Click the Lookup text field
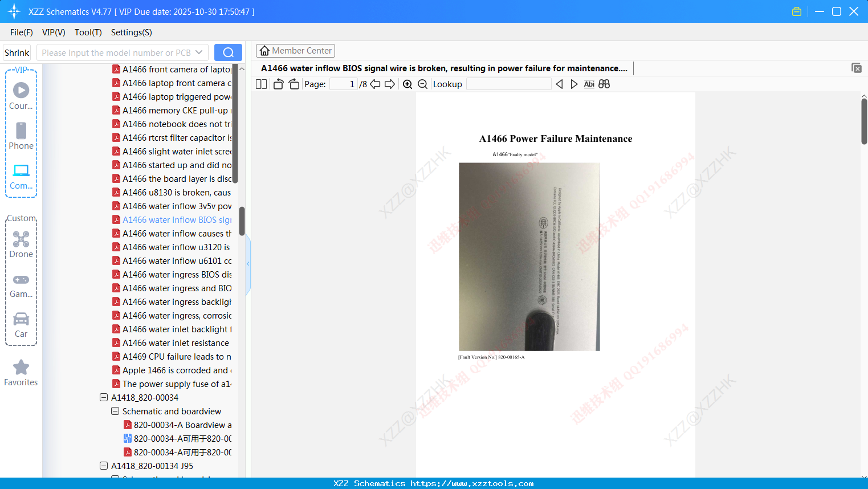The width and height of the screenshot is (868, 489). click(x=509, y=84)
